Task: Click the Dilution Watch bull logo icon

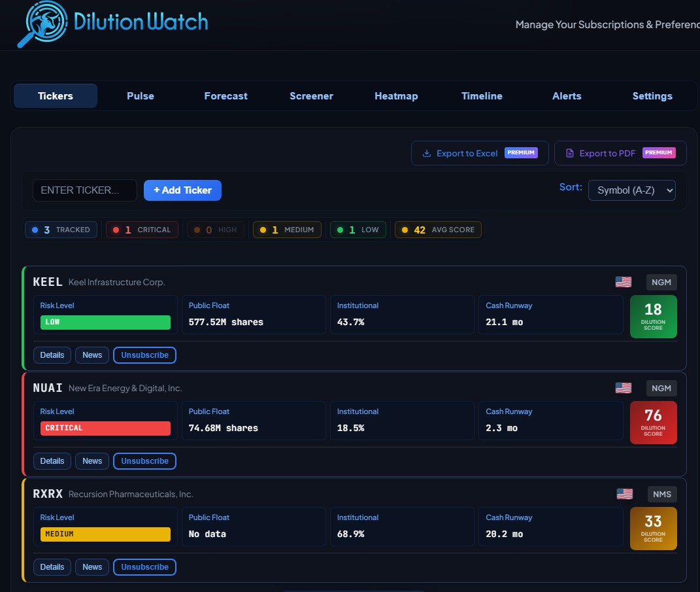Action: [x=43, y=24]
